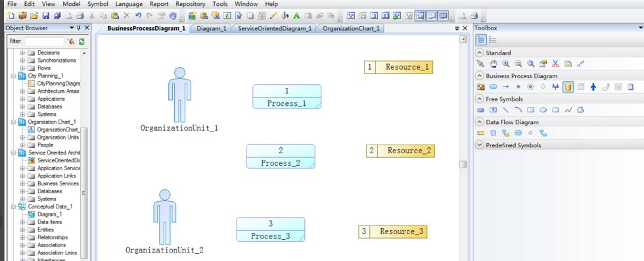Switch to the ServiceOrientedDiagram_1 tab
The image size is (644, 261).
(x=275, y=28)
